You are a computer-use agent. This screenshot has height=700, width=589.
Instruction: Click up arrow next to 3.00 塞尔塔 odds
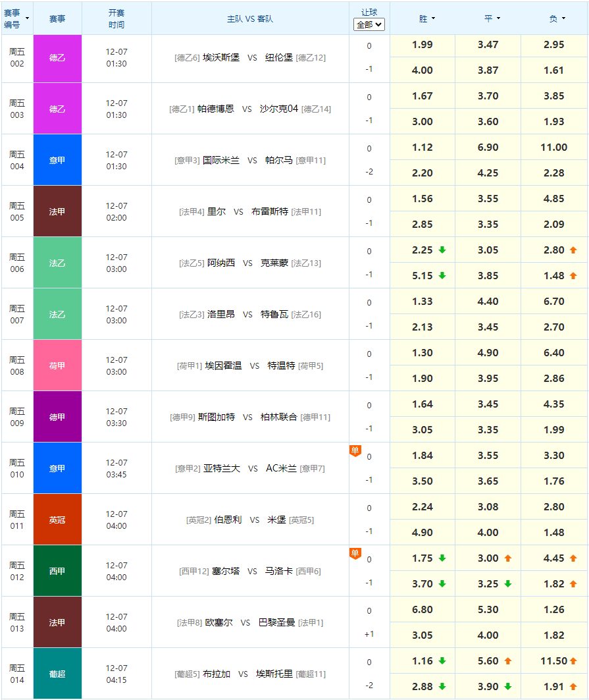(508, 558)
